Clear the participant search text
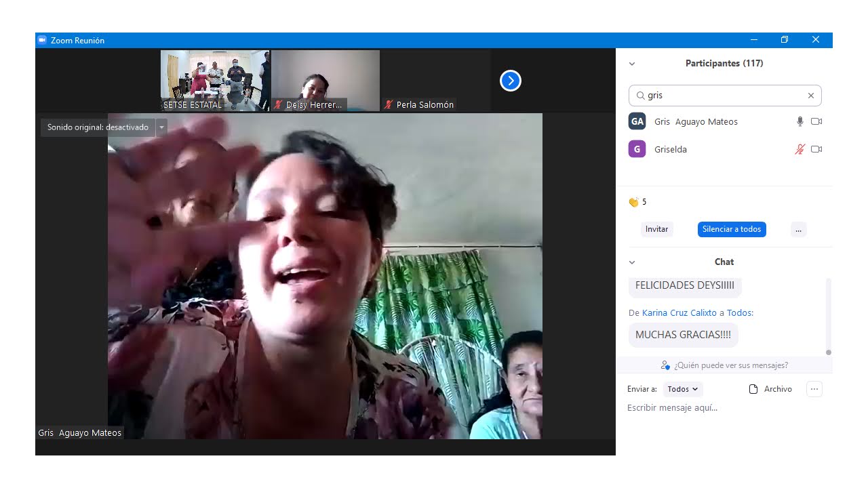868x488 pixels. [x=810, y=96]
